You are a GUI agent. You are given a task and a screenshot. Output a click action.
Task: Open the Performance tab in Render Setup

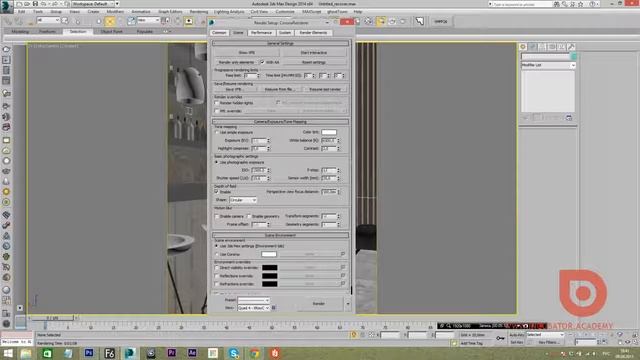pyautogui.click(x=261, y=33)
